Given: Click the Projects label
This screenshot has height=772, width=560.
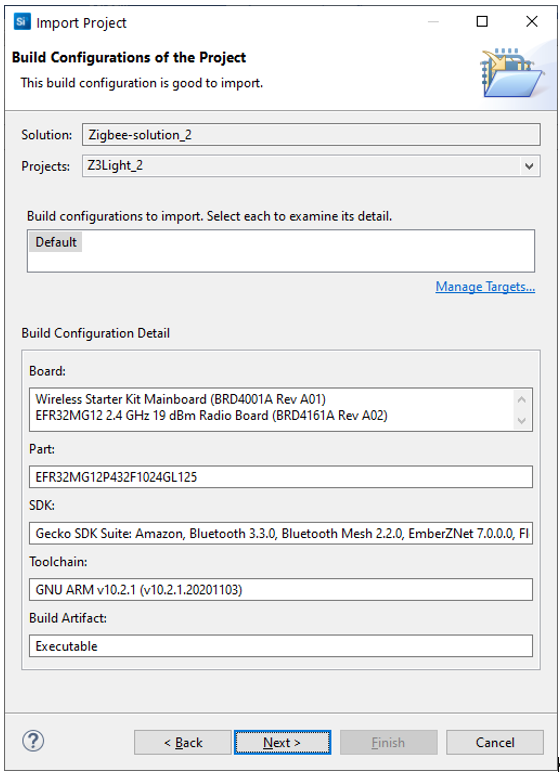Looking at the screenshot, I should tap(46, 166).
